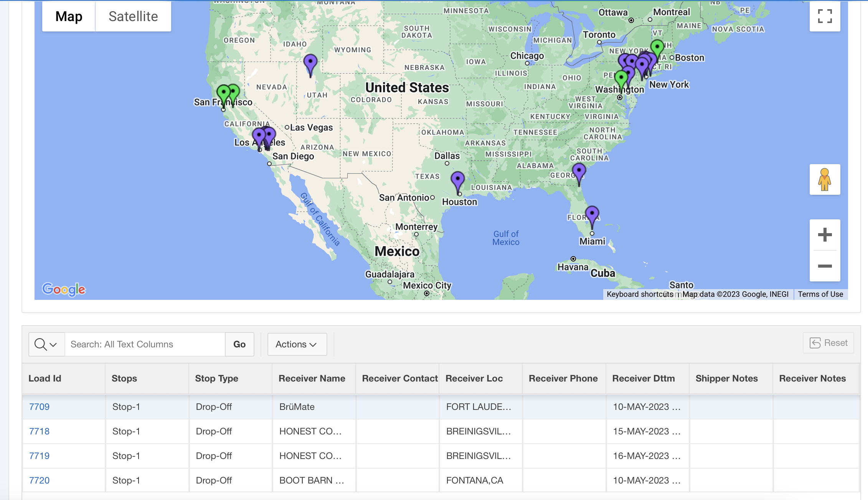Expand the search column selector chevron
Screen dimensions: 868x500
[54, 344]
